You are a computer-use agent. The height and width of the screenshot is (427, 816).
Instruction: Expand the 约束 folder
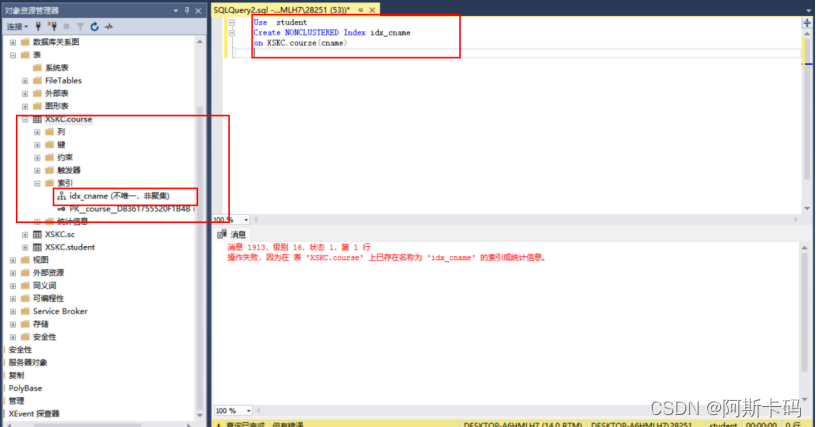coord(37,158)
